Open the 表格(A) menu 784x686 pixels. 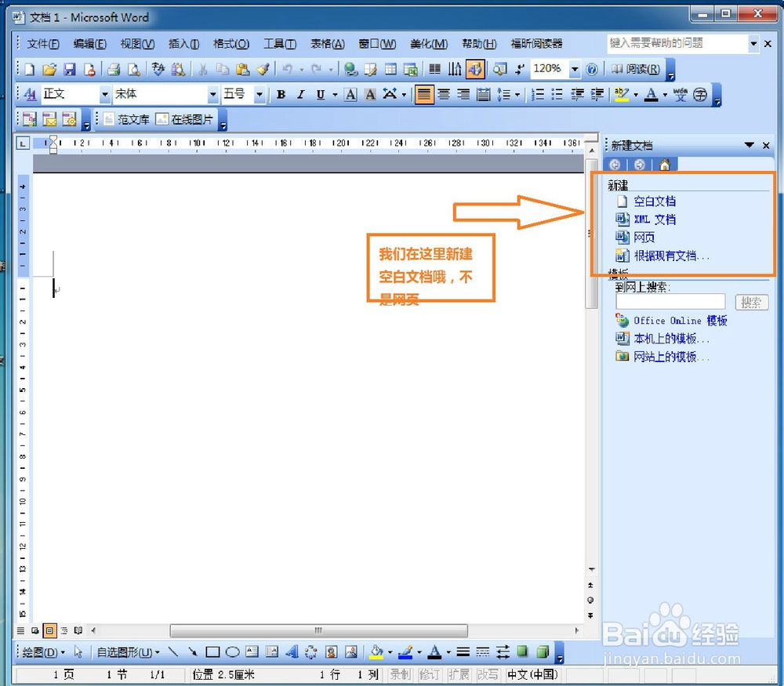coord(328,44)
